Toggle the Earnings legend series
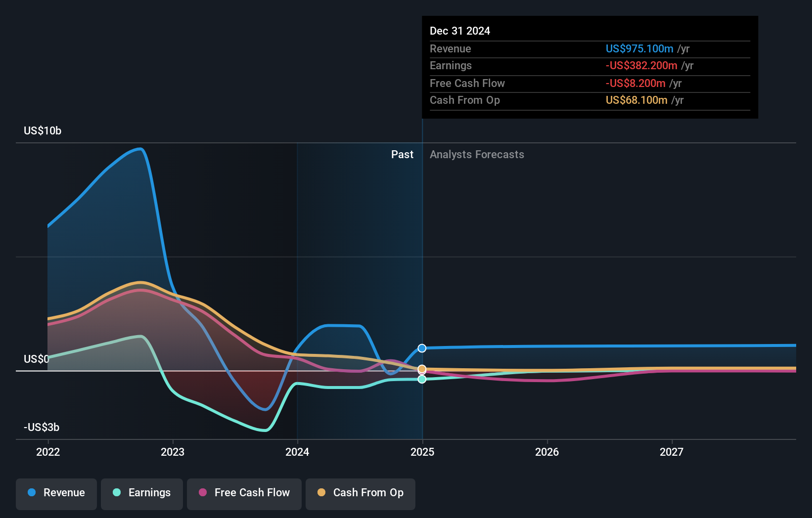Image resolution: width=812 pixels, height=518 pixels. point(142,494)
